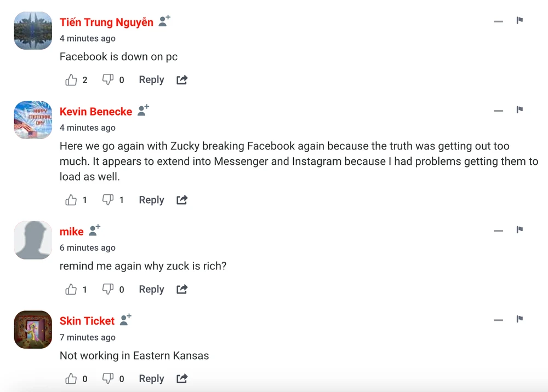Share the Facebook down on pc comment
Viewport: 548px width, 392px height.
pyautogui.click(x=182, y=80)
